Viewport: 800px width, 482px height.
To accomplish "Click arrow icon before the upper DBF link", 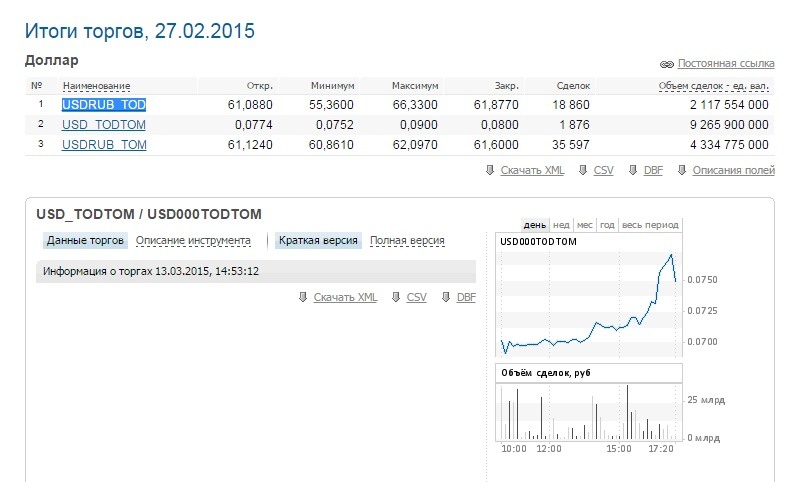I will click(632, 170).
